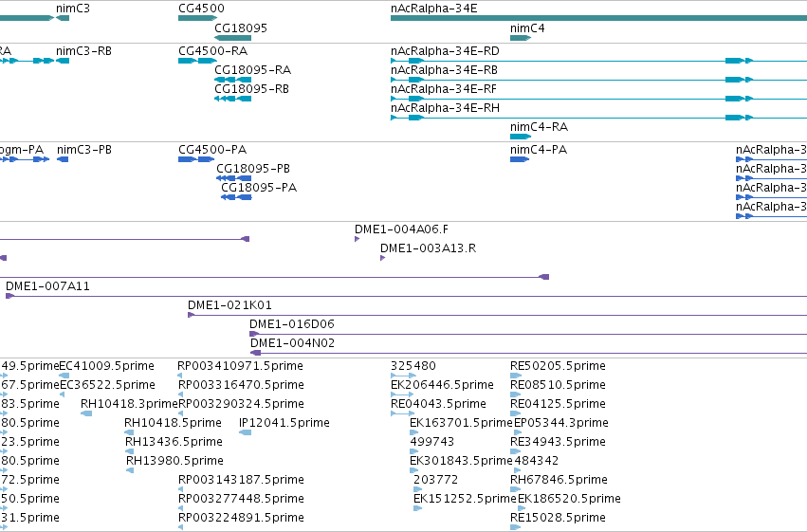This screenshot has width=807, height=532.
Task: Click the RP003410971.5prime EST label
Action: tap(240, 366)
